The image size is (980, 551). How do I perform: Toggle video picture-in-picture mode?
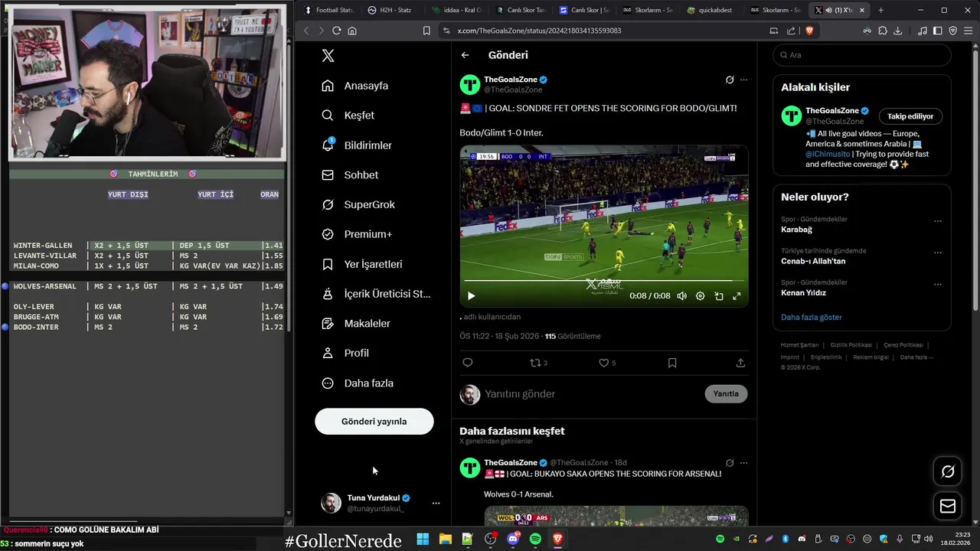click(718, 296)
